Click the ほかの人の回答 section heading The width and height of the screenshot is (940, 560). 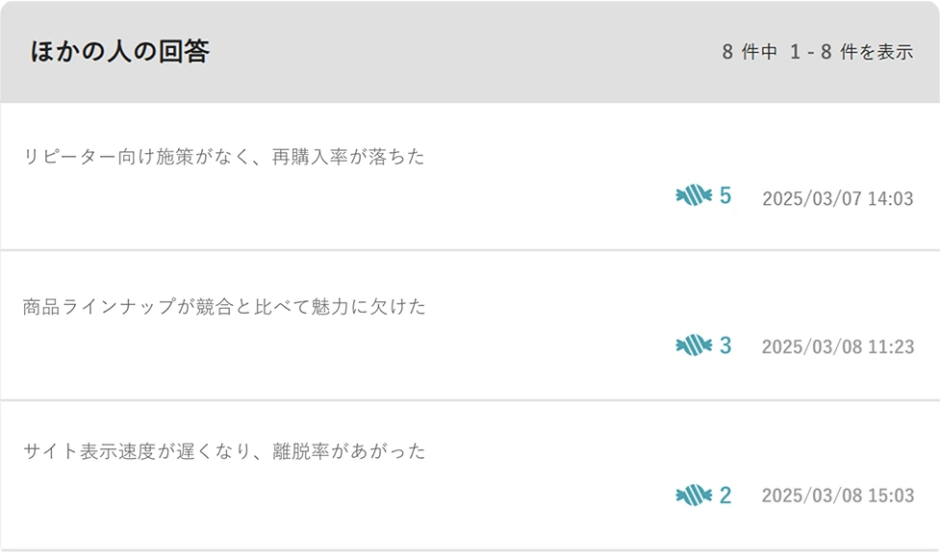coord(119,52)
